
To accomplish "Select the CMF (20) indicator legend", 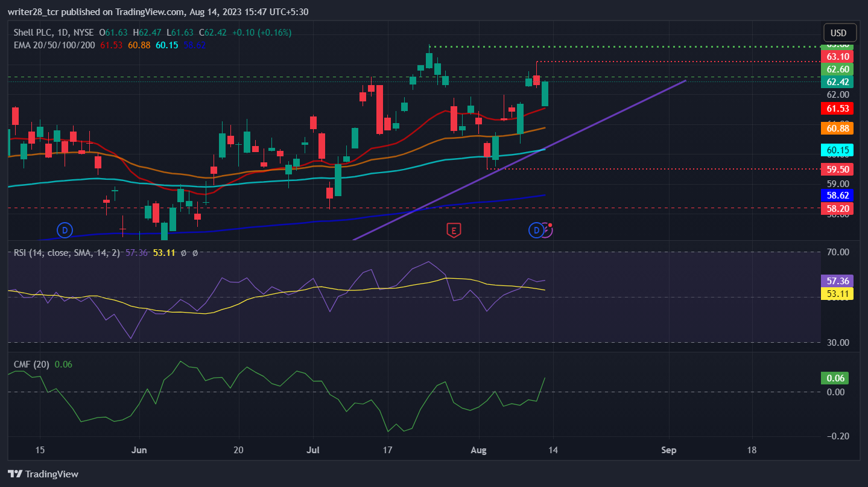I will pyautogui.click(x=32, y=364).
